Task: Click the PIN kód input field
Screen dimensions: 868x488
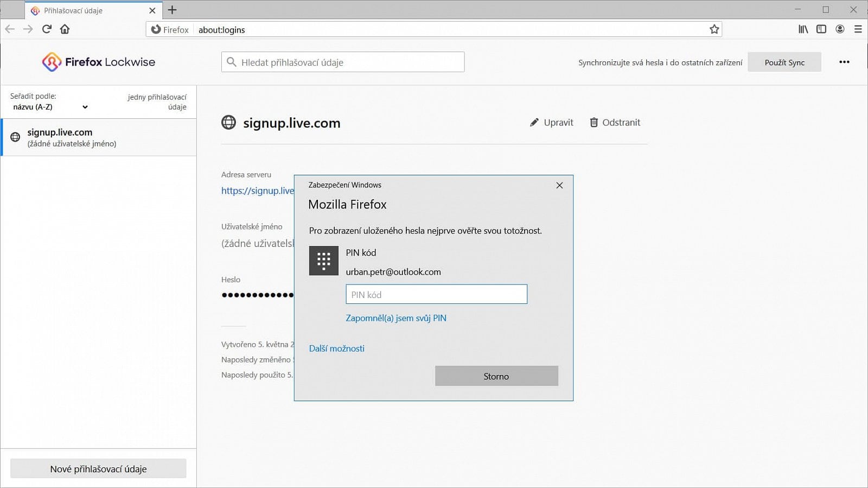Action: (436, 294)
